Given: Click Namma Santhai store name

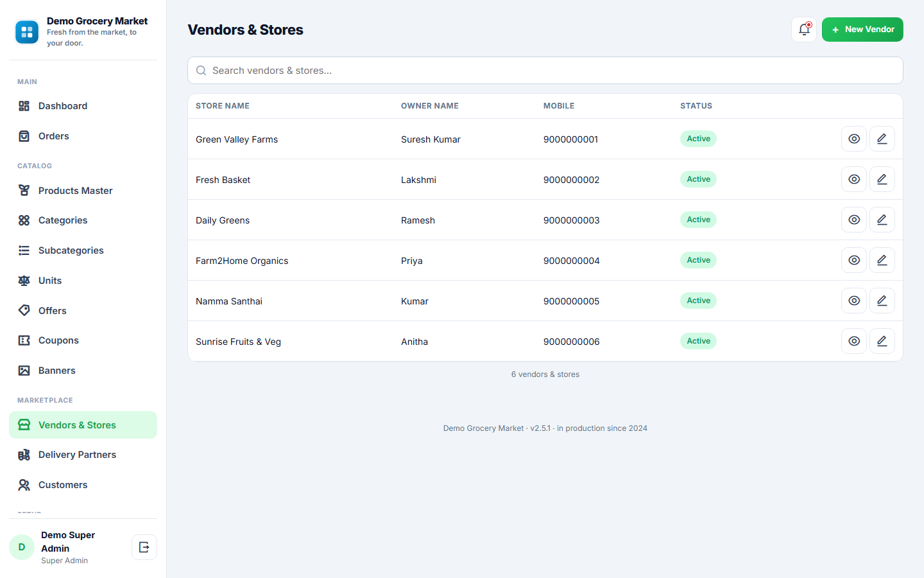Looking at the screenshot, I should coord(229,301).
